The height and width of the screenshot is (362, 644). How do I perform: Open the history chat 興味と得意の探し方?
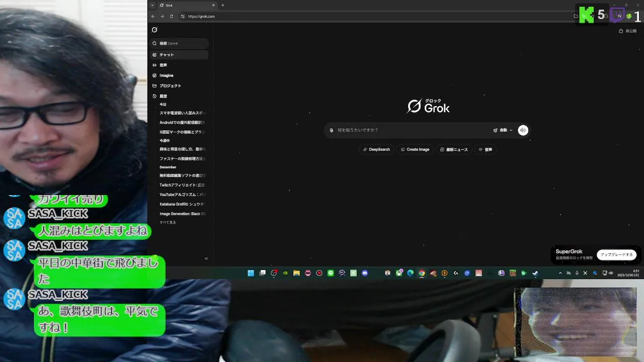coord(183,149)
